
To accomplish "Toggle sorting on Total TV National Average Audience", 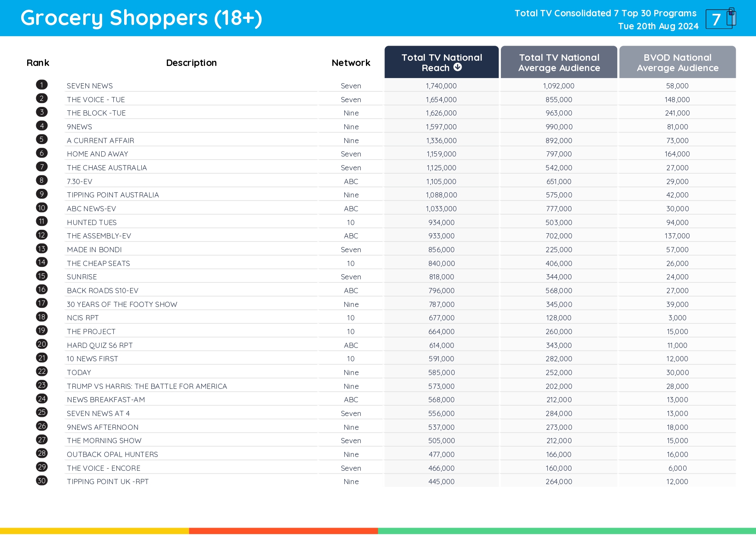I will (559, 62).
